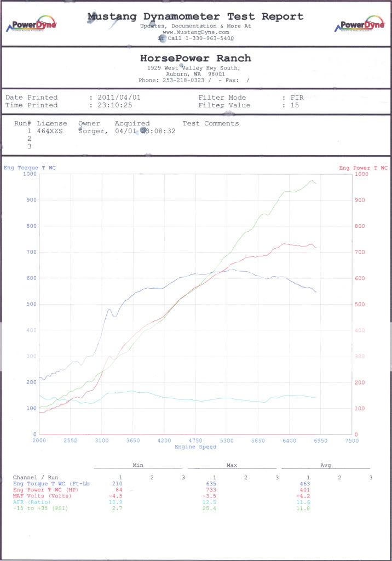Click the Auburn, WA 98001 line
The image size is (392, 561).
195,74
